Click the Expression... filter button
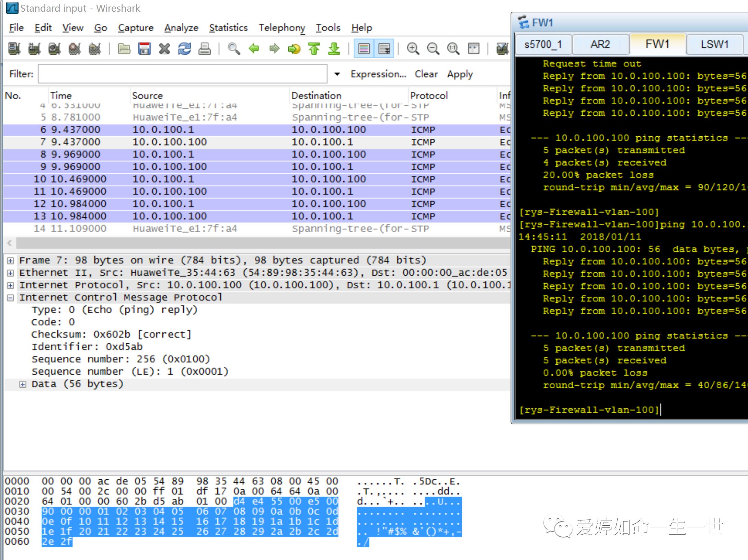The height and width of the screenshot is (560, 748). click(378, 74)
